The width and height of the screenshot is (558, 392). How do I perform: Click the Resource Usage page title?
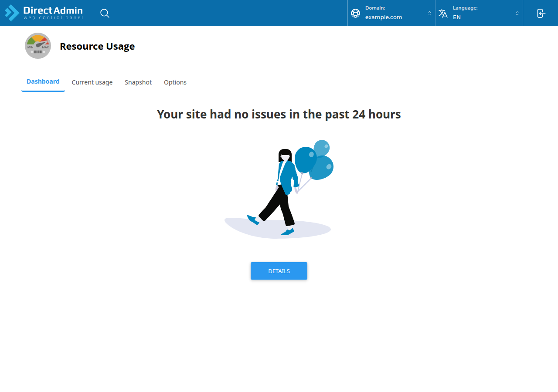coord(97,46)
